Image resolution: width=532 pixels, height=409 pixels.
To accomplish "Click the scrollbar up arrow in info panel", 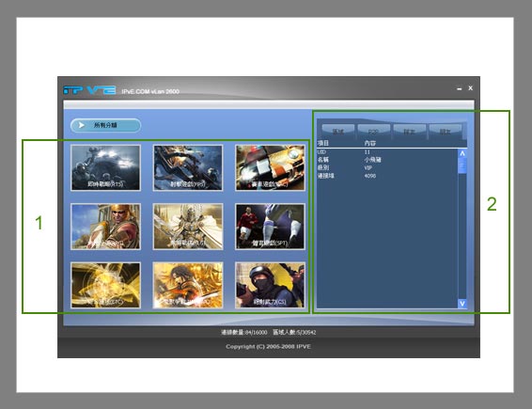I will pos(462,153).
